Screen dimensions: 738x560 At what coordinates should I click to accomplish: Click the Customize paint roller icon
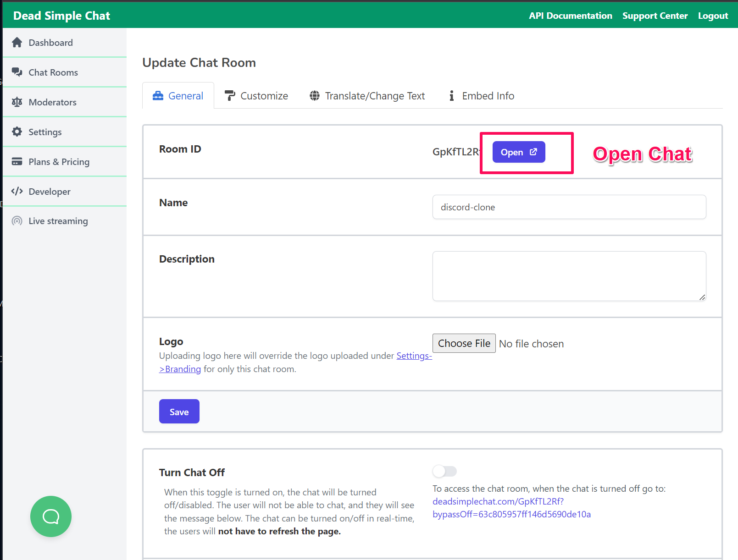click(230, 96)
